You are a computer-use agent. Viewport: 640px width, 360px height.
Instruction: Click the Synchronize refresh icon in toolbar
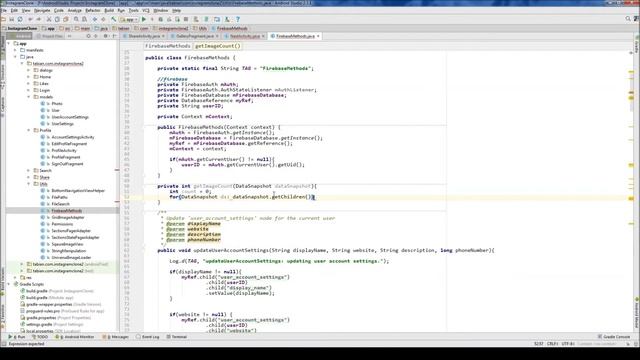(x=20, y=19)
